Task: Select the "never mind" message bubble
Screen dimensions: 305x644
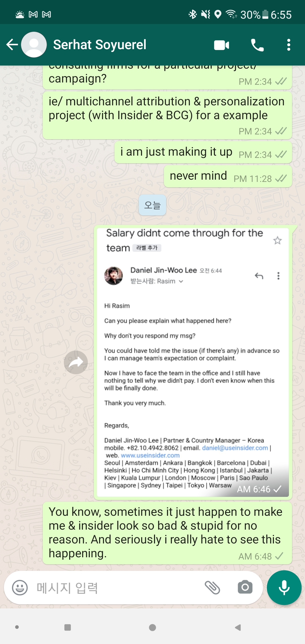Action: tap(228, 176)
